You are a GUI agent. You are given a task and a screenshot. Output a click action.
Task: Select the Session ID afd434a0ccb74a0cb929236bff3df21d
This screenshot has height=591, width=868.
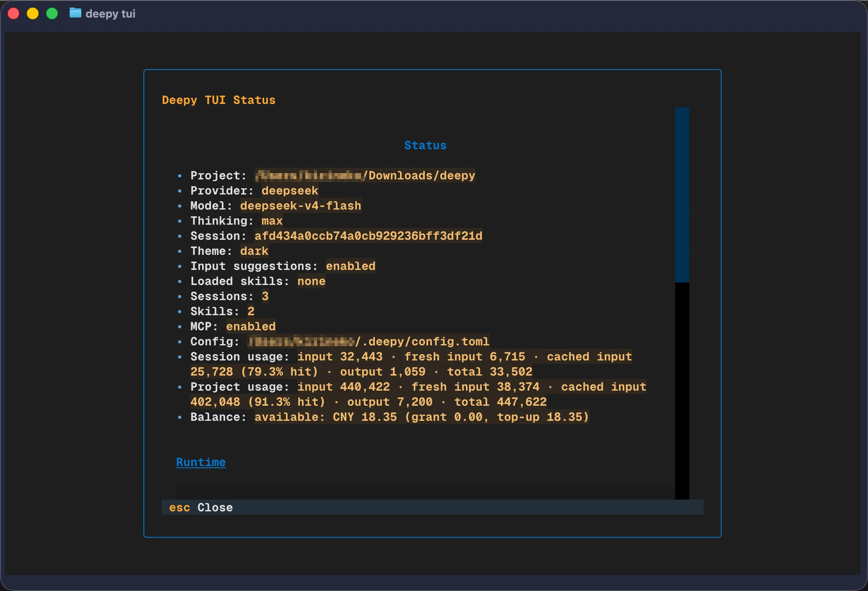click(368, 236)
